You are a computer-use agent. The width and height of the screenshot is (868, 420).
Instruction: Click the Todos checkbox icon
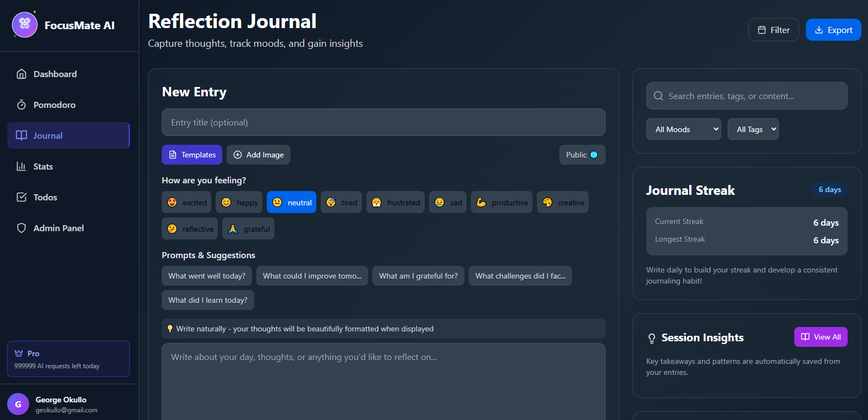[21, 197]
